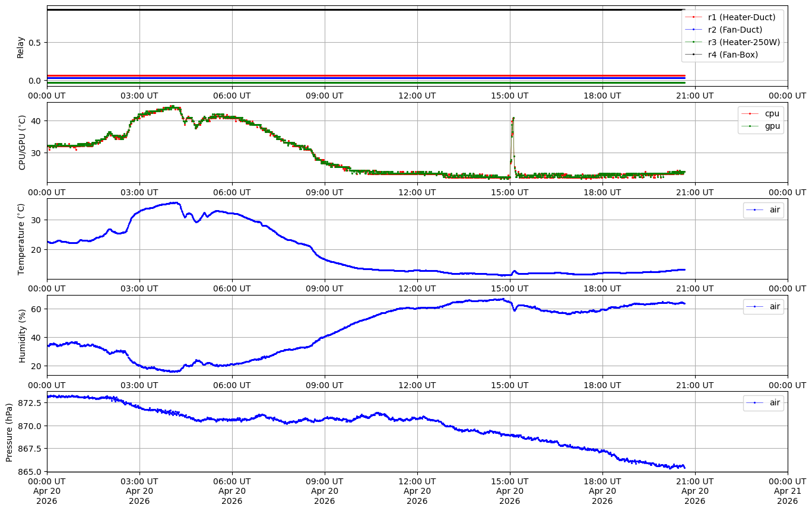Screen dimensions: 812x511
Task: Click the Relay y-axis label
Action: click(x=21, y=47)
